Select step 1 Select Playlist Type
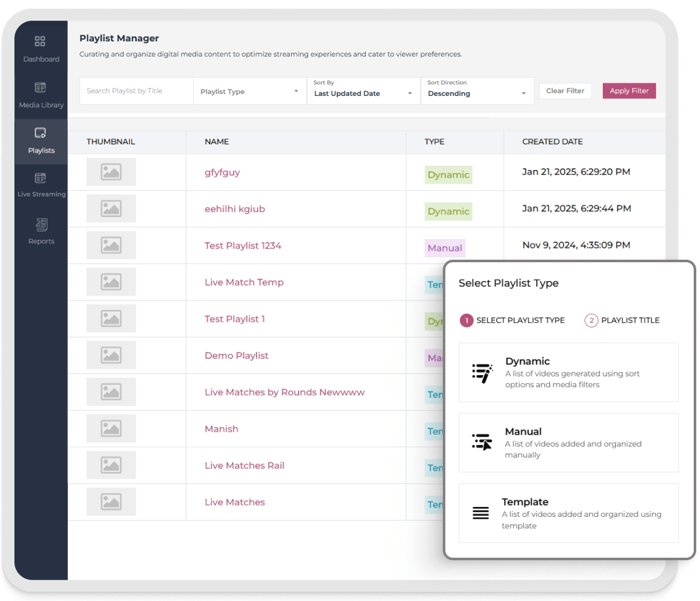This screenshot has width=700, height=601. 466,321
